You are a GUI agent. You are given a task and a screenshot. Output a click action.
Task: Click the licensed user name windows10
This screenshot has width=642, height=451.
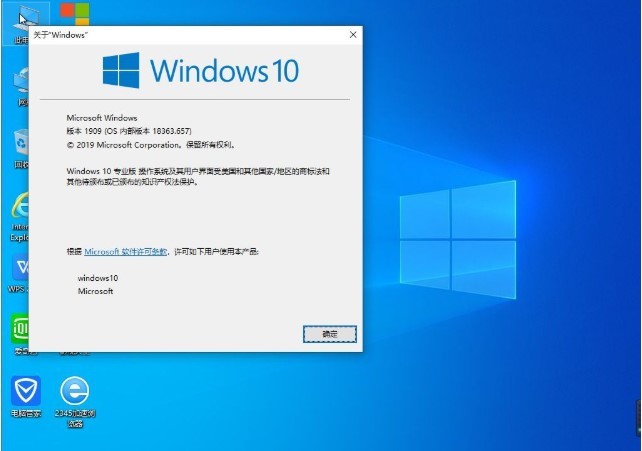click(x=98, y=277)
